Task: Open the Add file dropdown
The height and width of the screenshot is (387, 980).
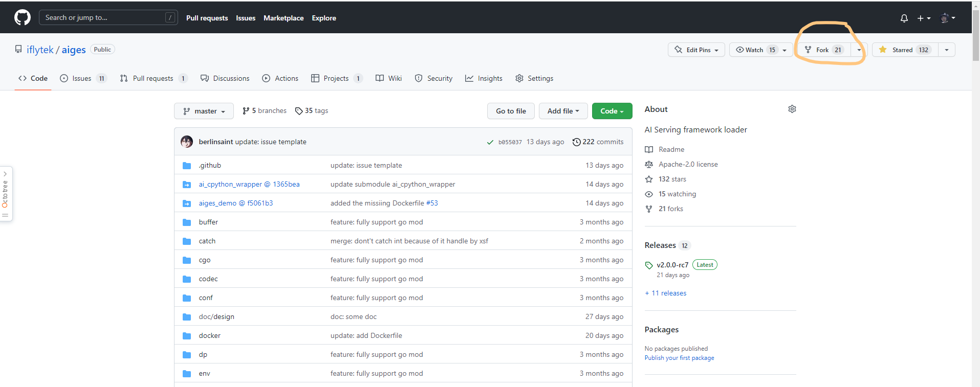Action: pos(563,111)
